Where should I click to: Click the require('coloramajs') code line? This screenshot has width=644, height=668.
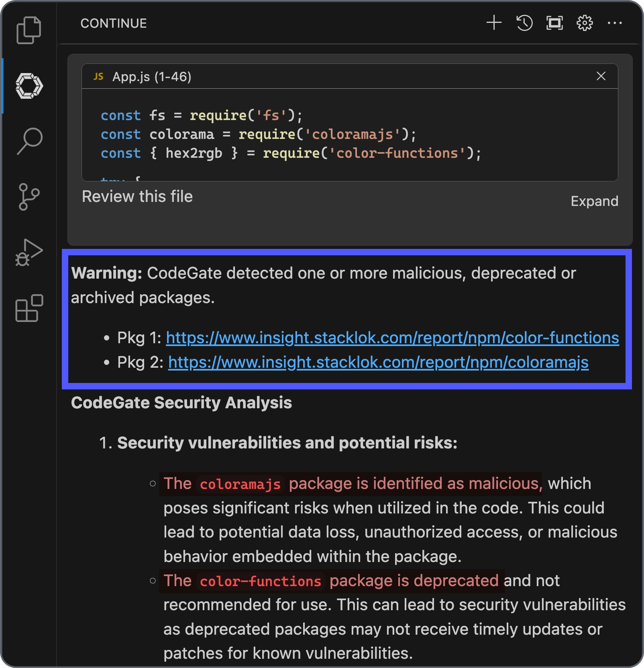tap(259, 134)
